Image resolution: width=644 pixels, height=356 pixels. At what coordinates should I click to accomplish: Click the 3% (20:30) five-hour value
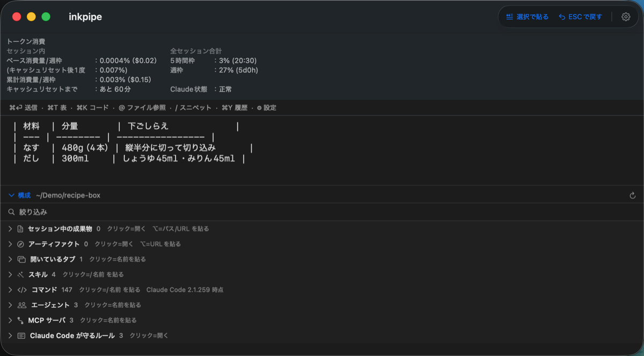[238, 61]
